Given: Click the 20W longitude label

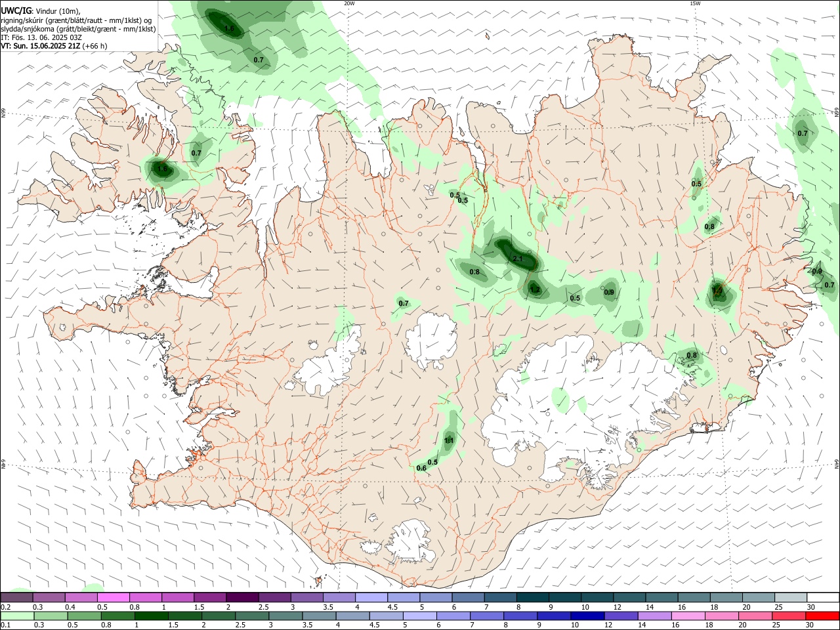Looking at the screenshot, I should 349,3.
